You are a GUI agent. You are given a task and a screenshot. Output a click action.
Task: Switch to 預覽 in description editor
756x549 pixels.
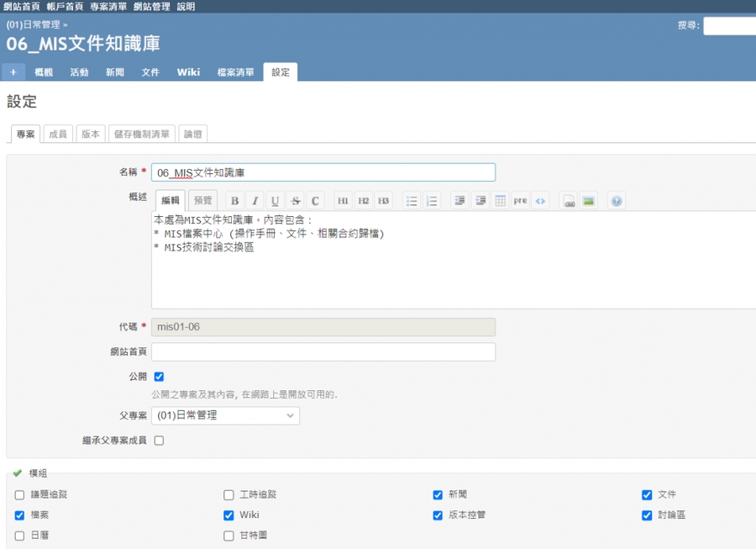[202, 200]
